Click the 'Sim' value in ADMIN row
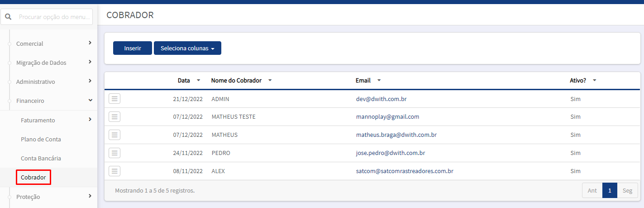 (x=575, y=98)
